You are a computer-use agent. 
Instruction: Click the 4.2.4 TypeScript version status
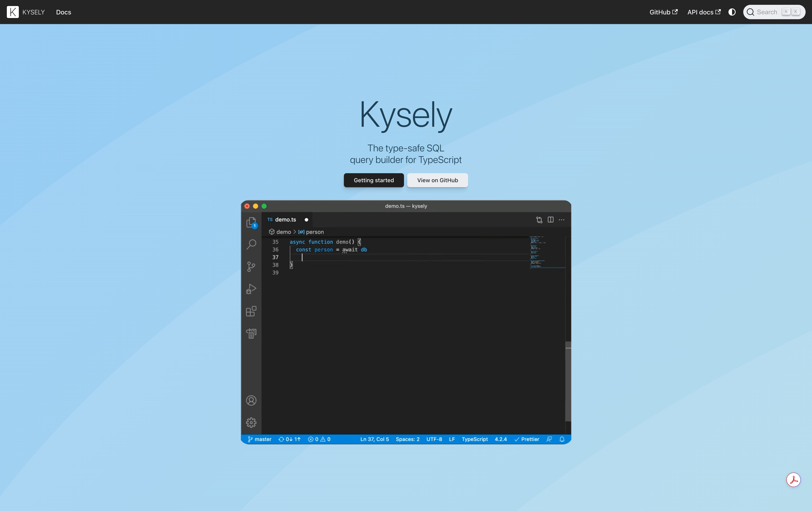[501, 440]
